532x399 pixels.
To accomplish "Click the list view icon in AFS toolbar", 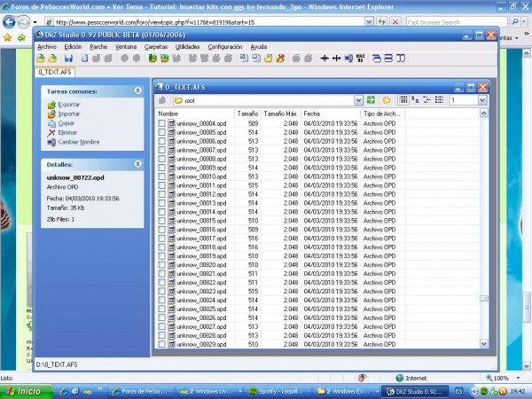I will pyautogui.click(x=440, y=99).
